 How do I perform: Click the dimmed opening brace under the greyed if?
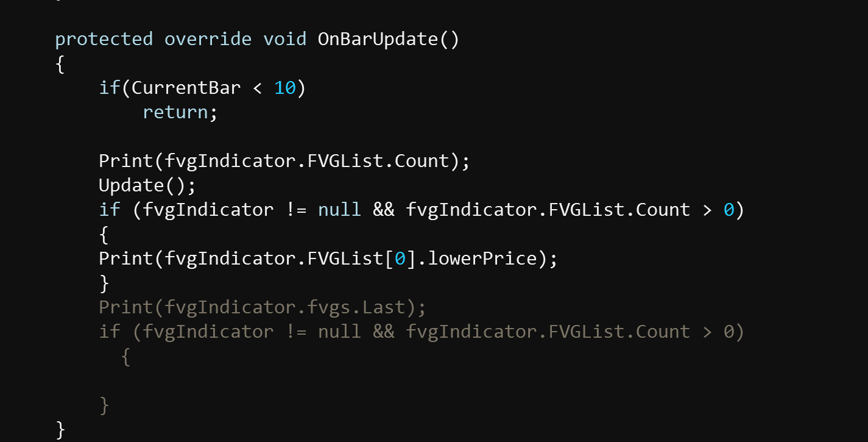click(x=125, y=356)
